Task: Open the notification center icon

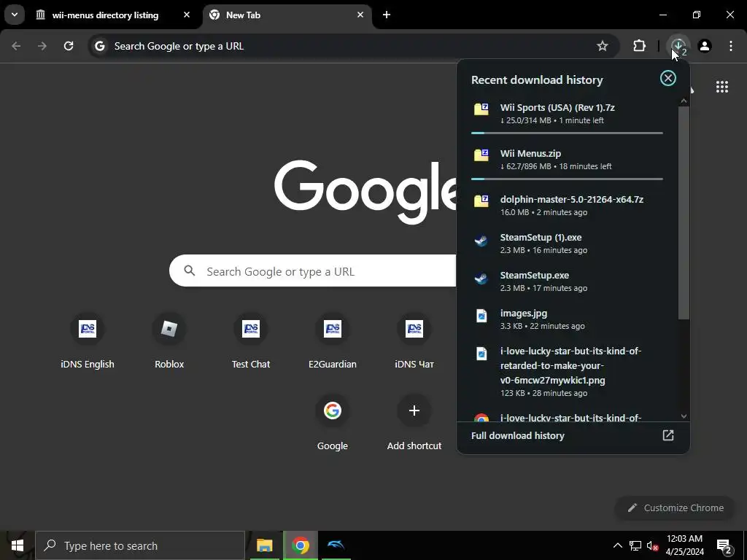Action: [724, 545]
